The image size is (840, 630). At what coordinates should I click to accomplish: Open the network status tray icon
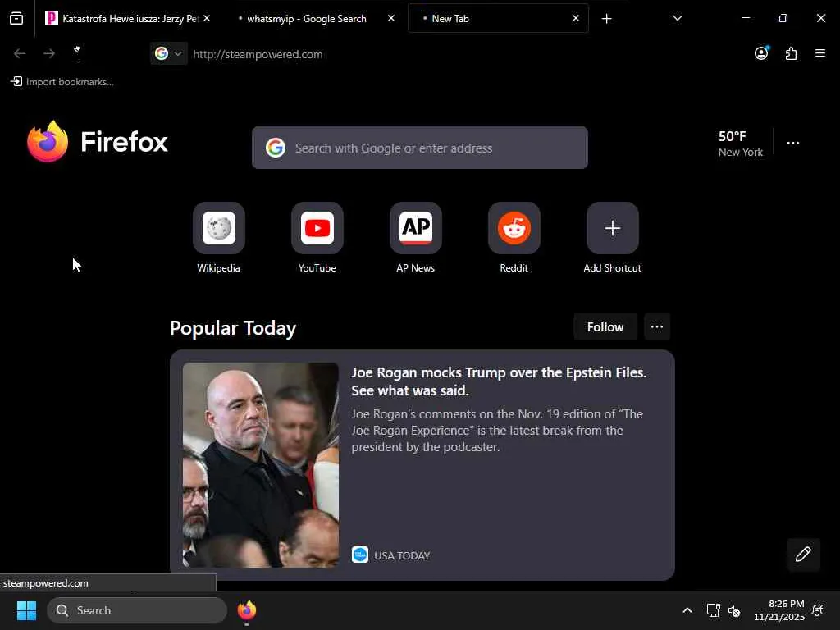point(713,610)
